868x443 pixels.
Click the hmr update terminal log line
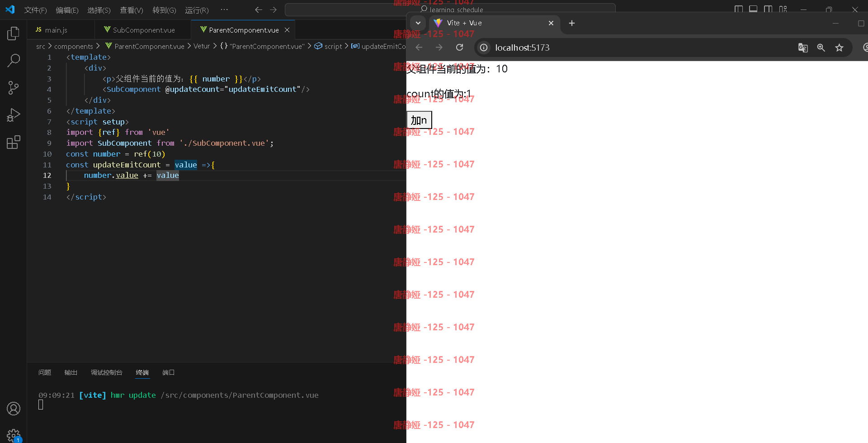click(179, 395)
